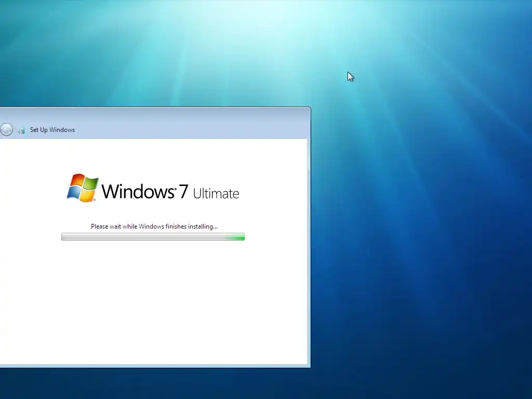Click "Please wait while Windows finishes installing..." text
Viewport: 532px width, 399px height.
154,227
